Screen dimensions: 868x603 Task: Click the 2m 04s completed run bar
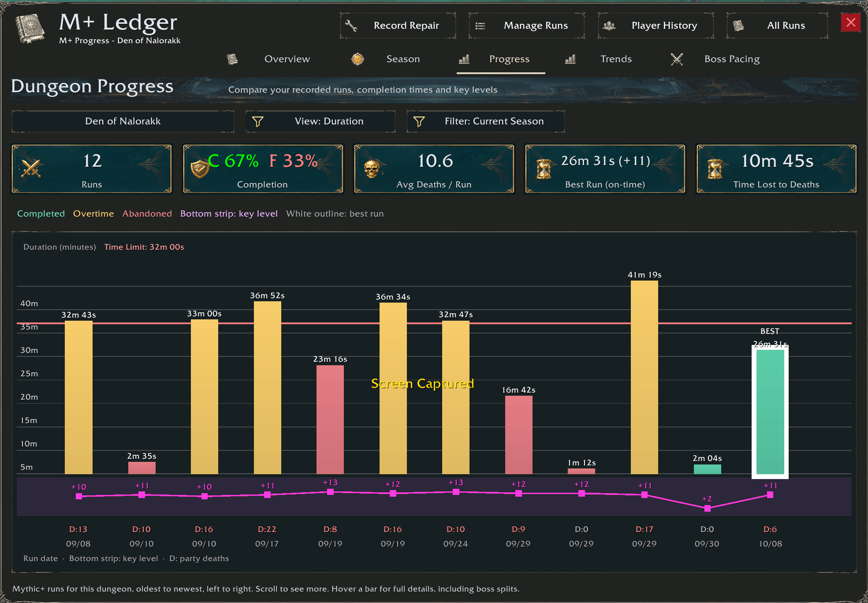click(x=707, y=469)
